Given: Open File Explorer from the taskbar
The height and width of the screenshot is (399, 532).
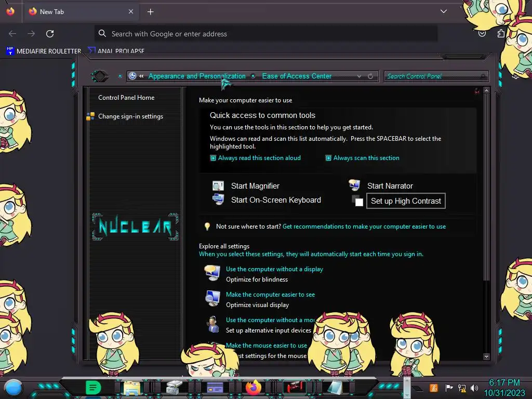Looking at the screenshot, I should 132,388.
